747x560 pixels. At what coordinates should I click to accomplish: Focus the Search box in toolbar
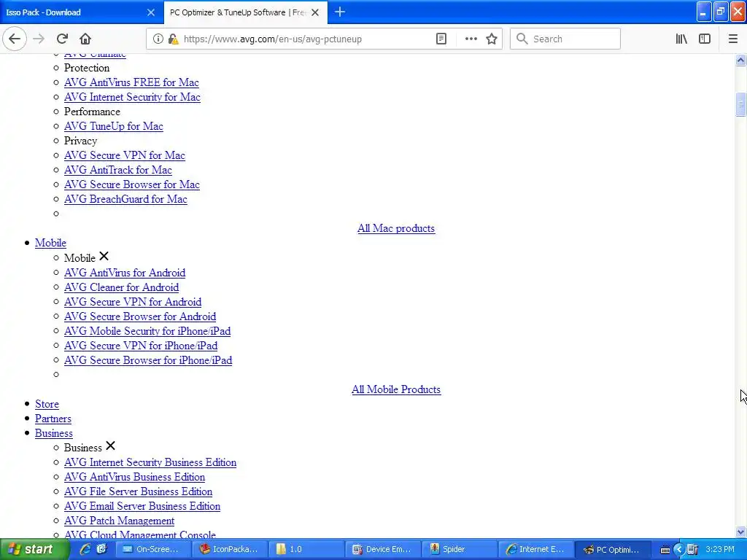click(x=565, y=39)
